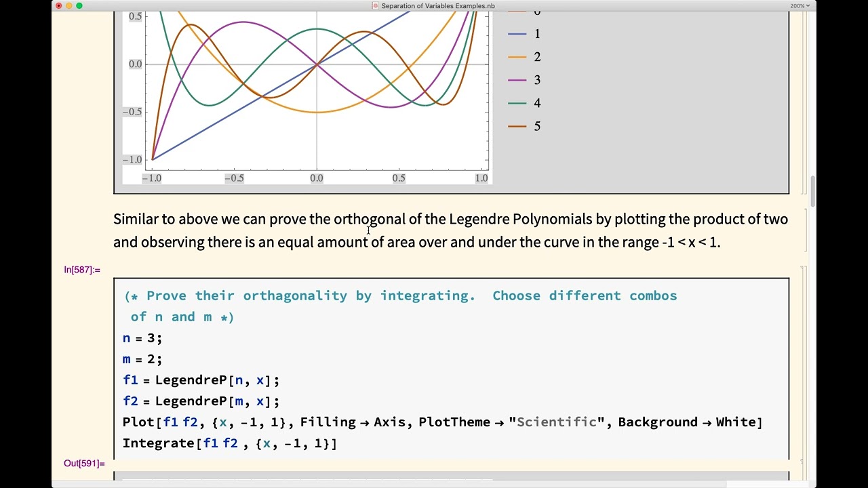This screenshot has width=868, height=488.
Task: Close the notebook window with the red button
Action: click(x=58, y=6)
